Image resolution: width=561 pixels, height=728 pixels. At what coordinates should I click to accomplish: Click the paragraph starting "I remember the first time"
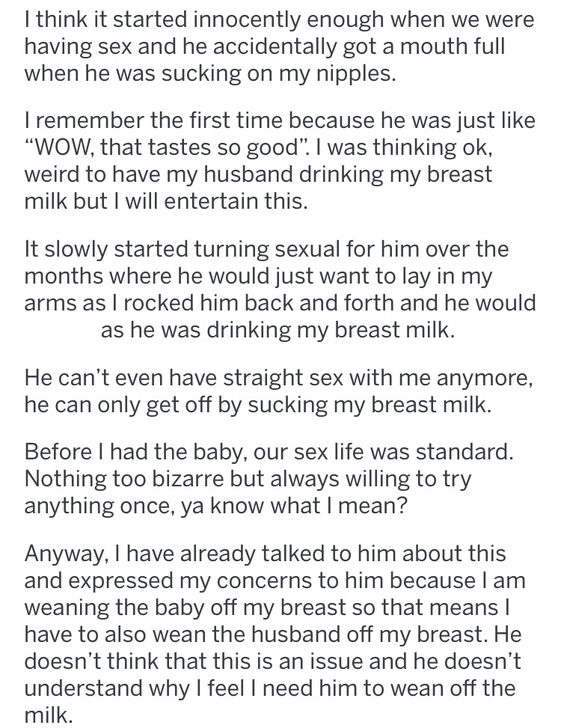[x=280, y=161]
